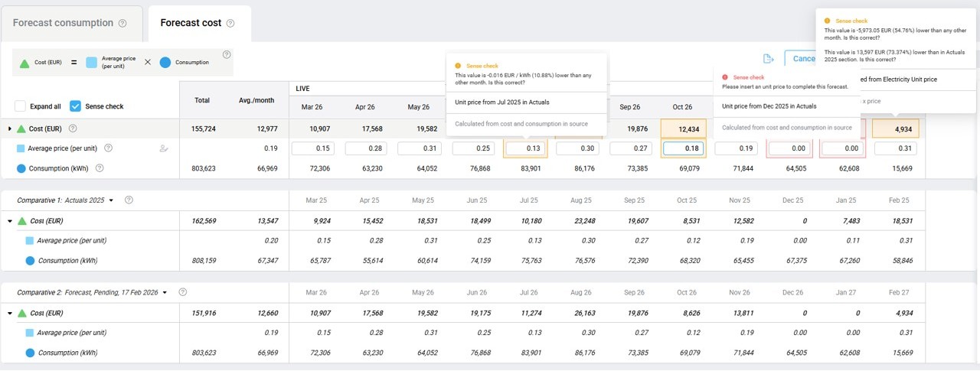Edit Oct 26 average price field 0.18
The image size is (980, 371).
(684, 148)
